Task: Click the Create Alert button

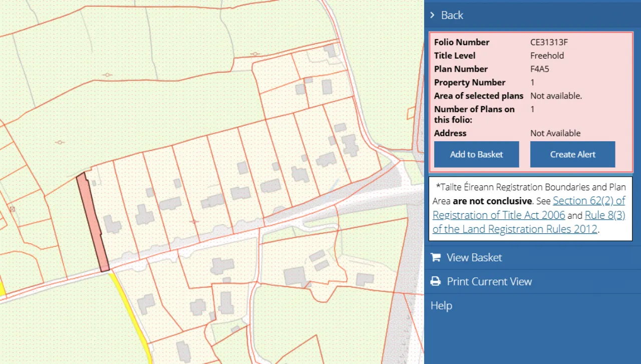Action: (572, 154)
